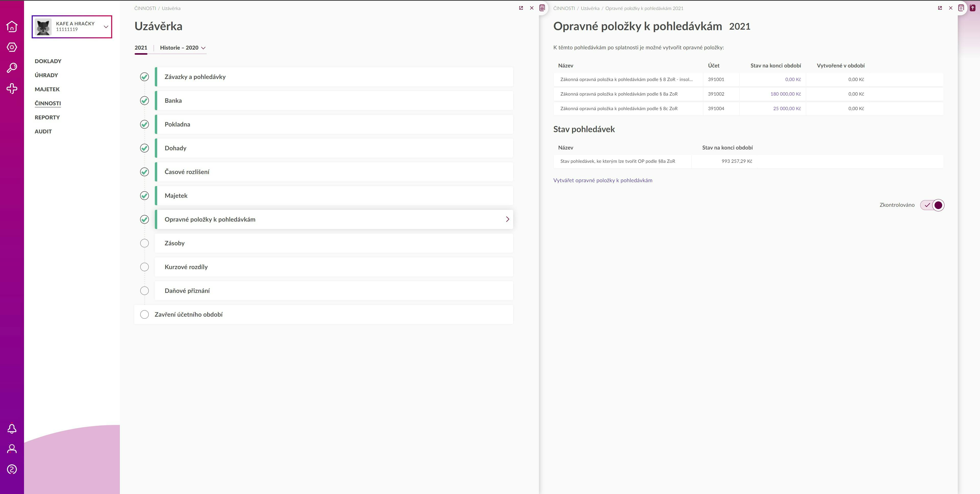
Task: Click the green check circle next to Dohady
Action: pyautogui.click(x=144, y=148)
